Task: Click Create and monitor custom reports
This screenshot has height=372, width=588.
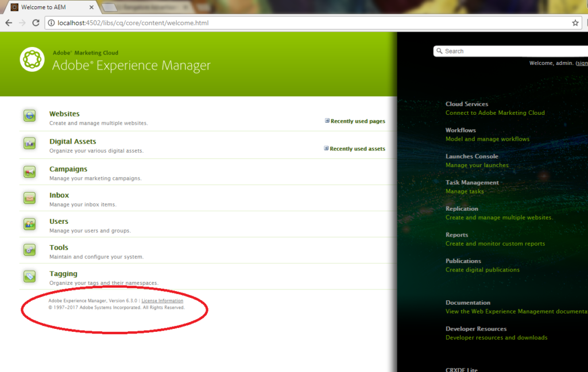Action: pos(496,244)
